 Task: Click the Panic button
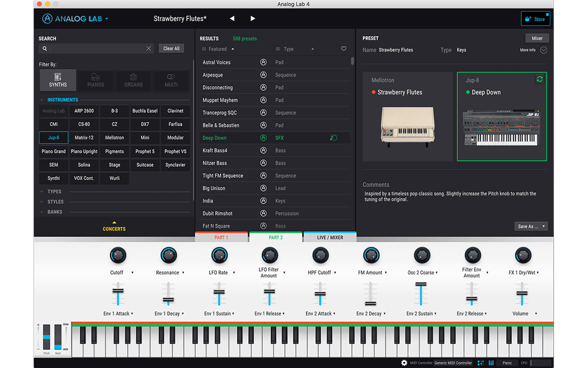tap(507, 363)
